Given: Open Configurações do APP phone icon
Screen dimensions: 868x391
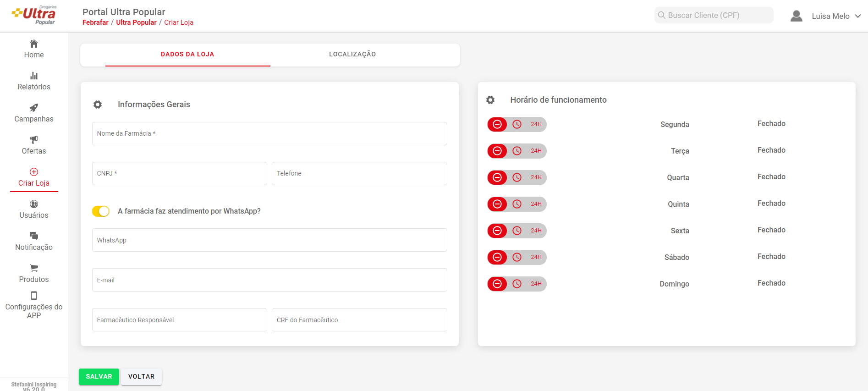Looking at the screenshot, I should (34, 296).
